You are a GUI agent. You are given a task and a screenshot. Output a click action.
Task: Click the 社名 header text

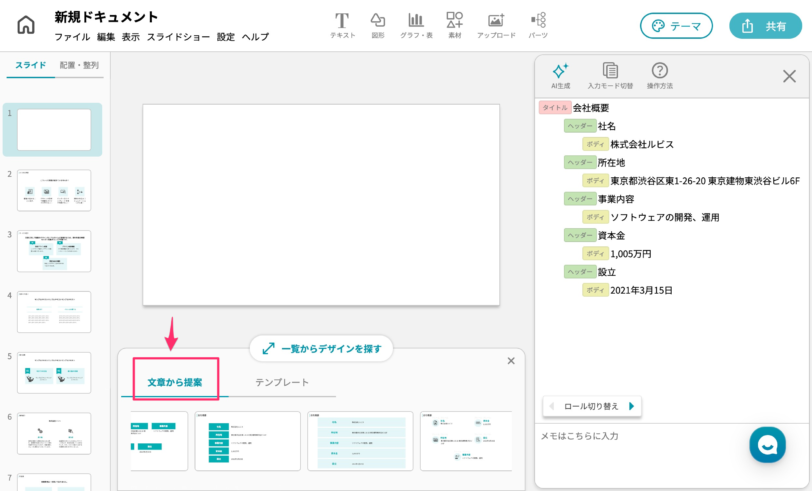[x=606, y=126]
